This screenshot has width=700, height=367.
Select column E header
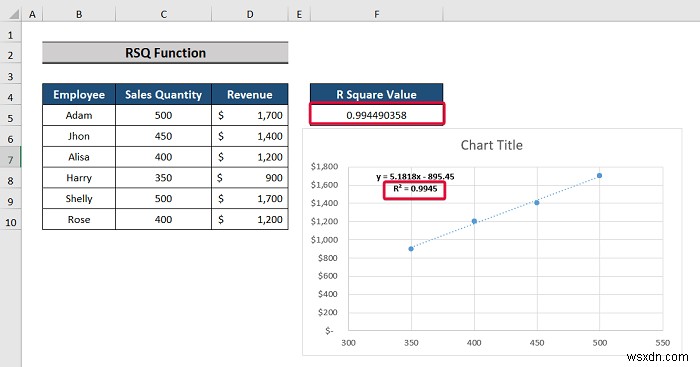click(x=299, y=15)
